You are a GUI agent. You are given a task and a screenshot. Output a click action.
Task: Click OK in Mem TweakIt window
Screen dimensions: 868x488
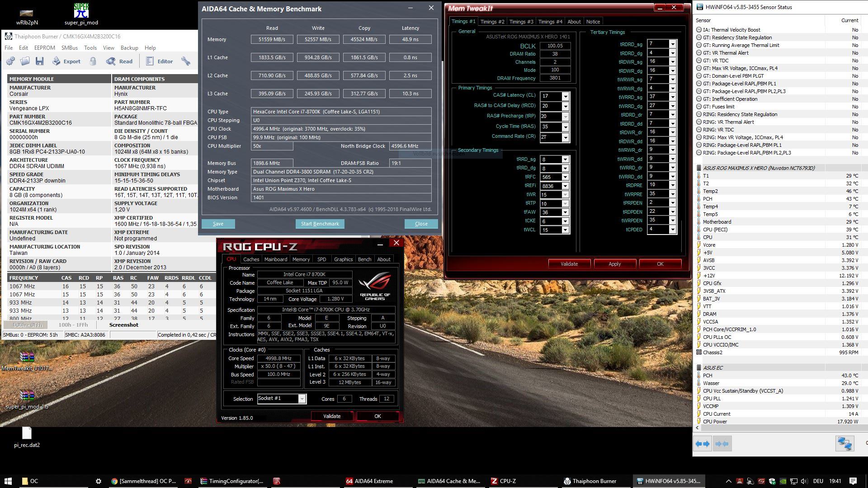coord(660,264)
